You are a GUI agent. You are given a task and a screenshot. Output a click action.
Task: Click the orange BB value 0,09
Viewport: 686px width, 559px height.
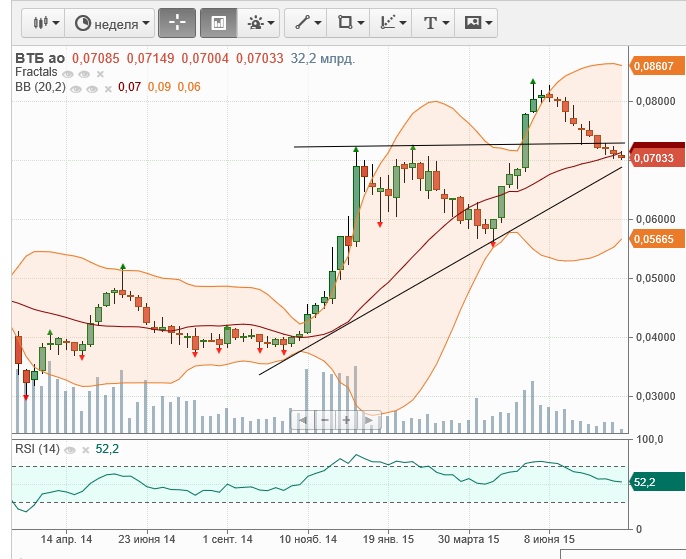[159, 87]
